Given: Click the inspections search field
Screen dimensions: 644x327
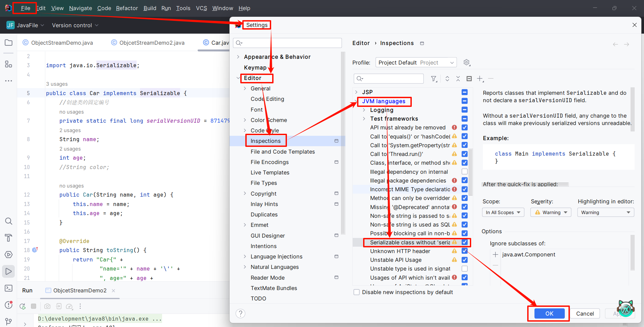Looking at the screenshot, I should [x=389, y=79].
